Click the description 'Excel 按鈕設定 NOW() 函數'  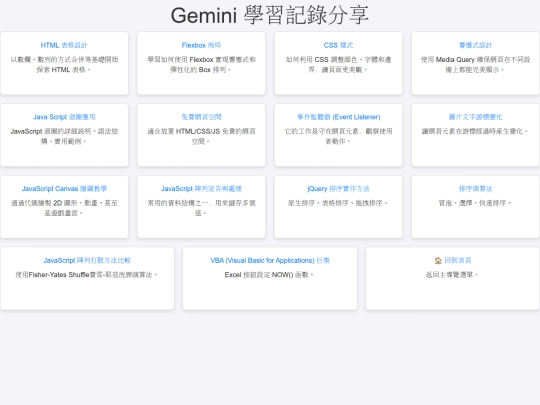270,275
